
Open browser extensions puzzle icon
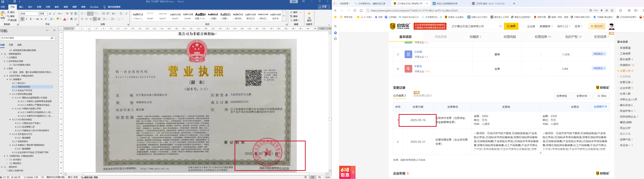click(x=621, y=10)
